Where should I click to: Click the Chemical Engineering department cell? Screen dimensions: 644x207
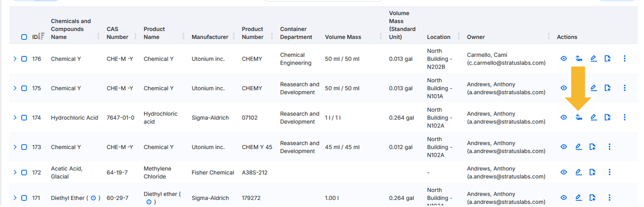click(296, 59)
